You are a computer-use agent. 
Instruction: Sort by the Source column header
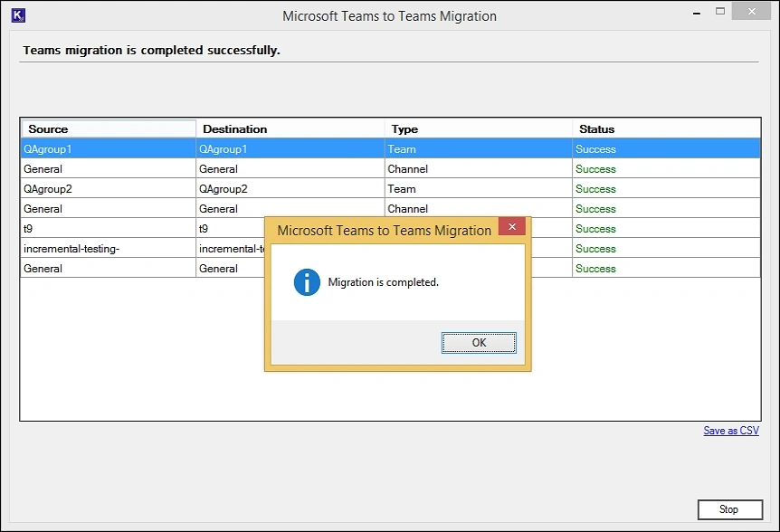point(109,128)
